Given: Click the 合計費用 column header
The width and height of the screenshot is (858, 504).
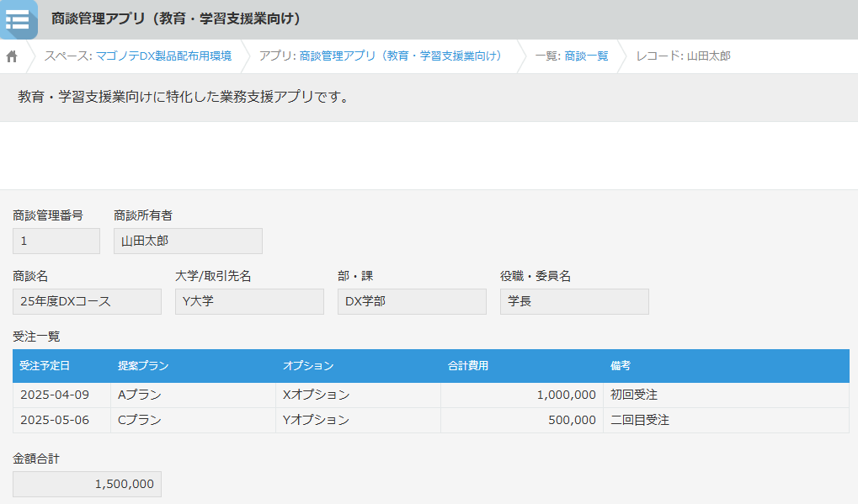Looking at the screenshot, I should click(x=522, y=366).
